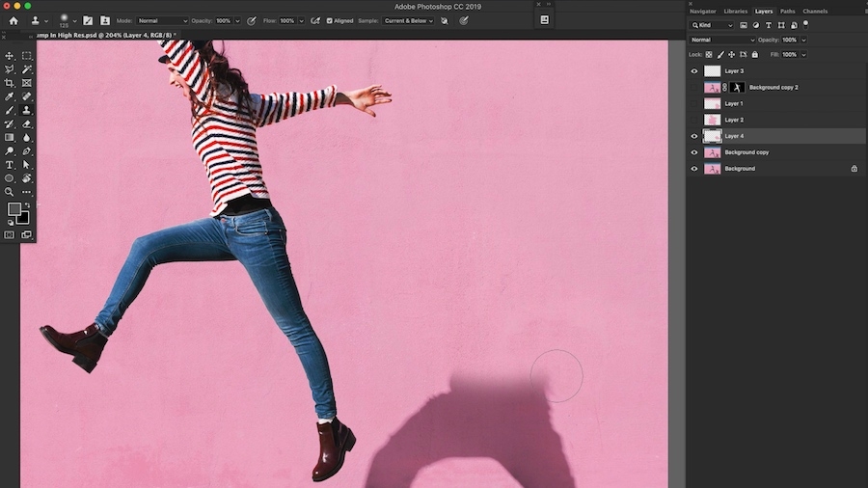The height and width of the screenshot is (488, 868).
Task: Select the Crop tool
Action: click(10, 83)
